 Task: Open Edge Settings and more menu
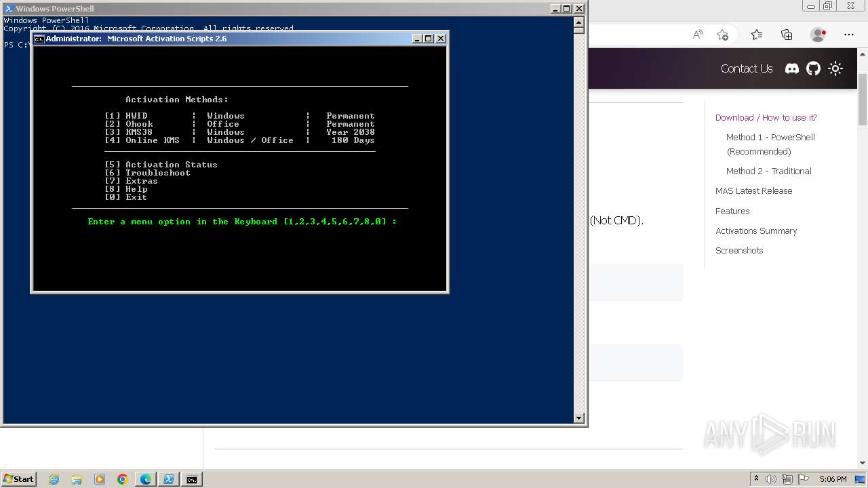tap(849, 35)
